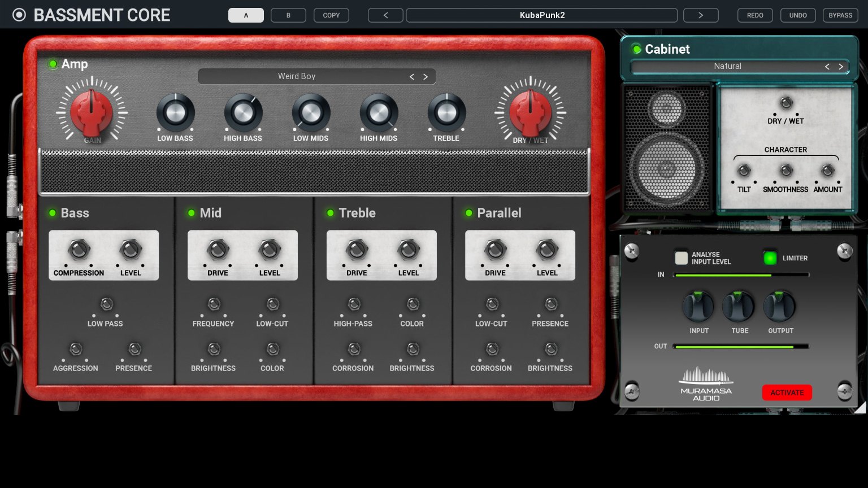
Task: Click the TUBE knob
Action: point(739,307)
